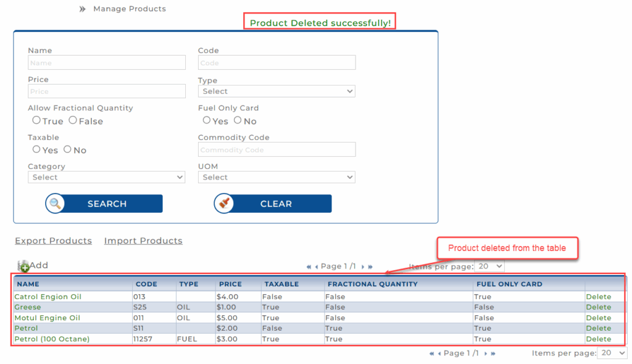632x364 pixels.
Task: Open the Type dropdown
Action: pos(276,91)
